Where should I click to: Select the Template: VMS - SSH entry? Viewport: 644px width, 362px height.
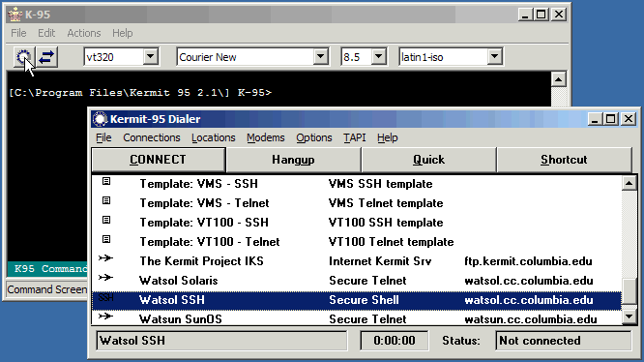coord(357,184)
